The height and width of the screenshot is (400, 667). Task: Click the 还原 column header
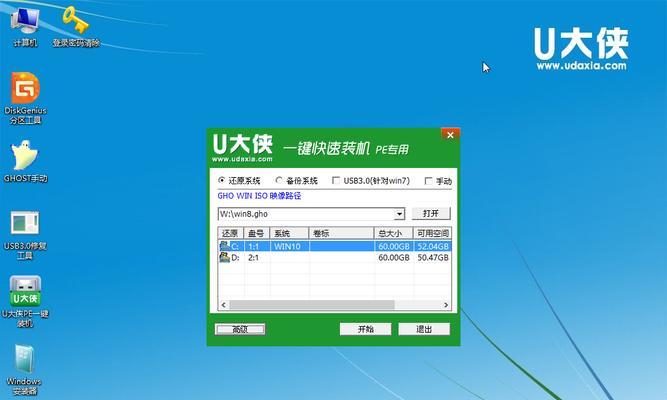click(x=231, y=233)
